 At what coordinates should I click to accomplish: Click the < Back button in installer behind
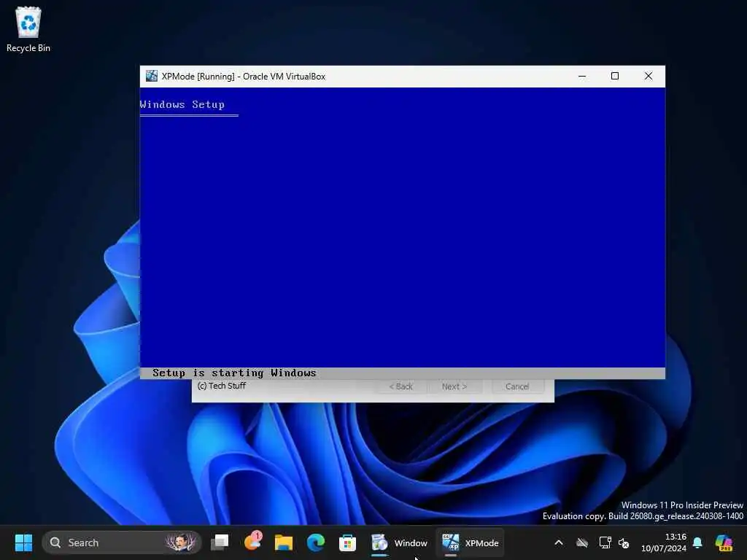tap(401, 386)
